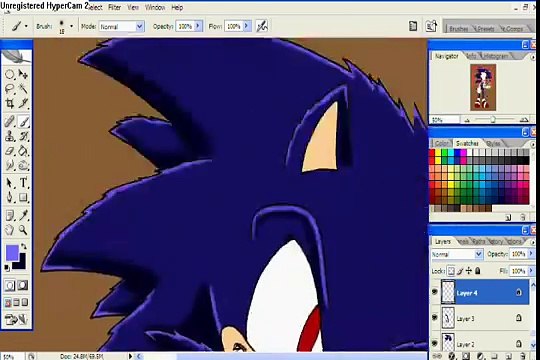Select the Notes tool

point(10,215)
